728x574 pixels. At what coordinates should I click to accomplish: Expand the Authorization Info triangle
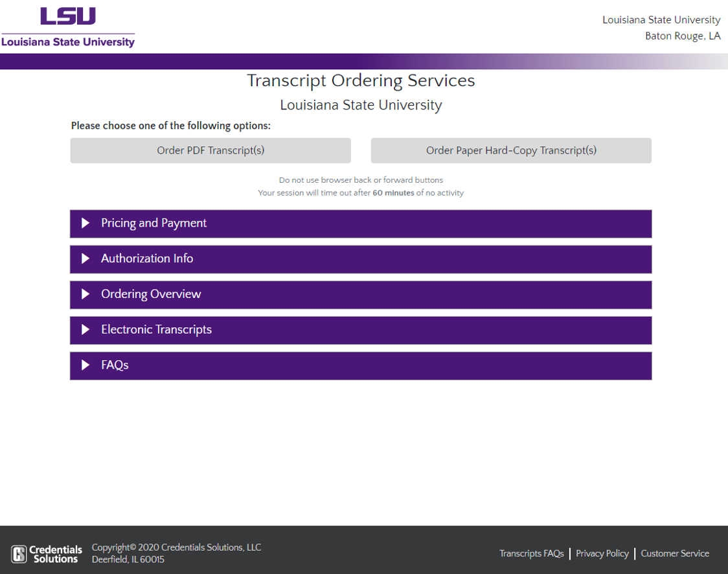click(85, 258)
